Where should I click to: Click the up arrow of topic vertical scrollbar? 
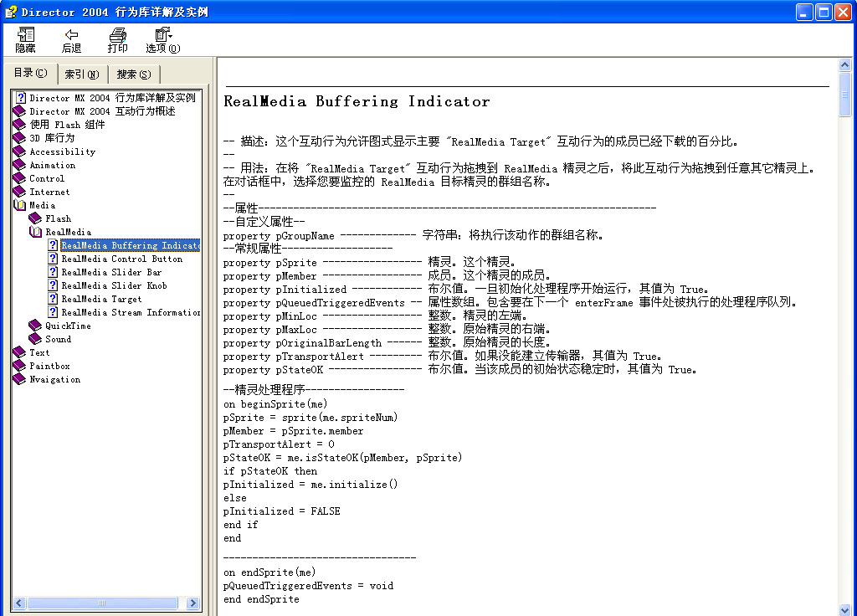(x=845, y=65)
